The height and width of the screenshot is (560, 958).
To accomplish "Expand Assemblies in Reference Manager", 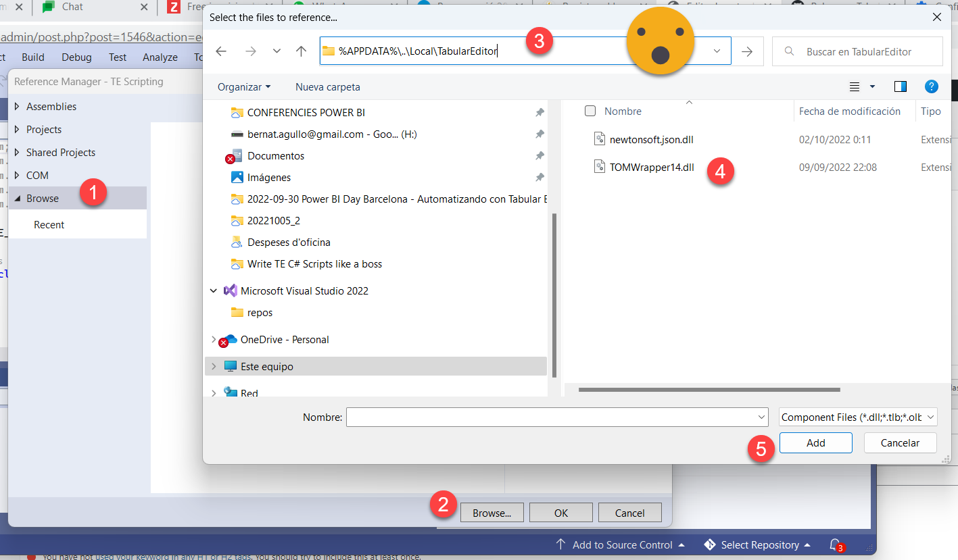I will pyautogui.click(x=18, y=107).
